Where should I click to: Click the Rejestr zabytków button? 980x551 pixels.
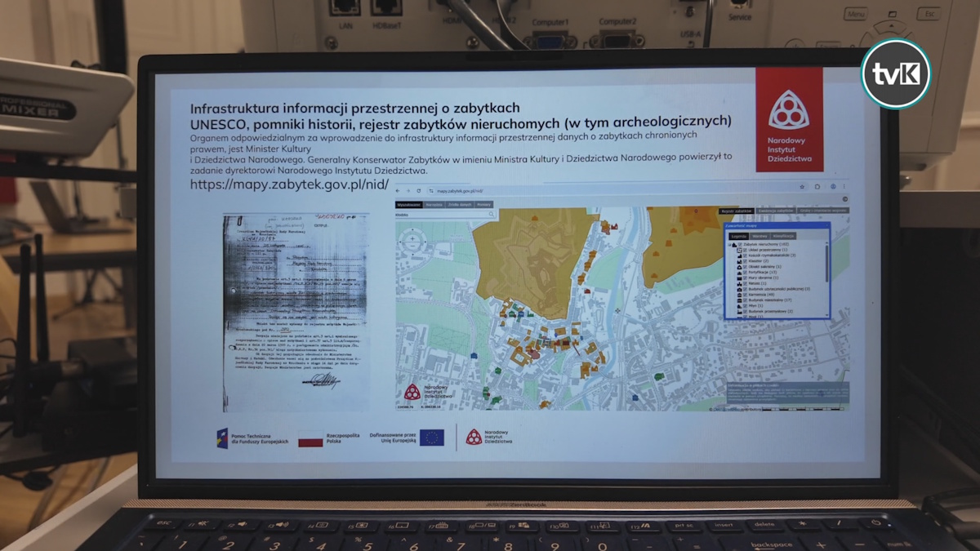(x=735, y=211)
